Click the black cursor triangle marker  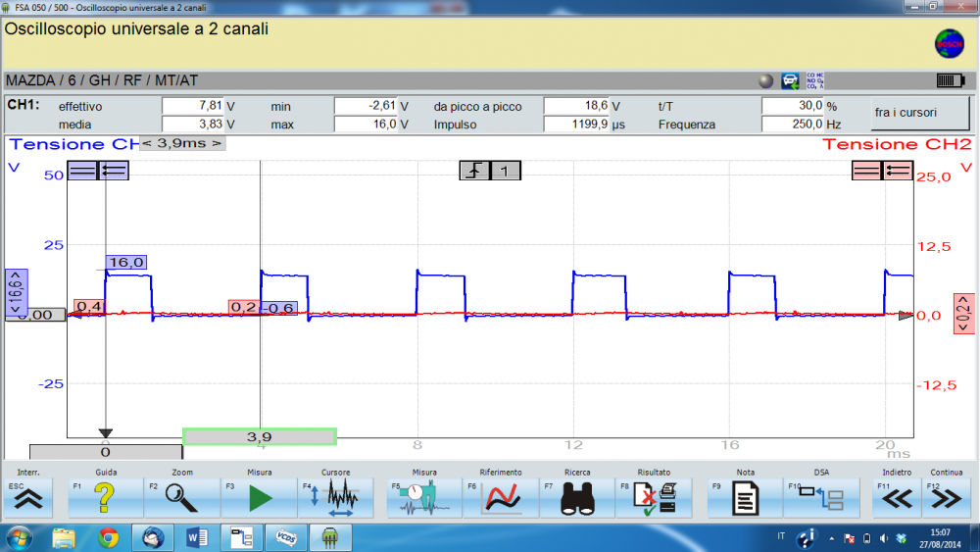click(x=106, y=433)
